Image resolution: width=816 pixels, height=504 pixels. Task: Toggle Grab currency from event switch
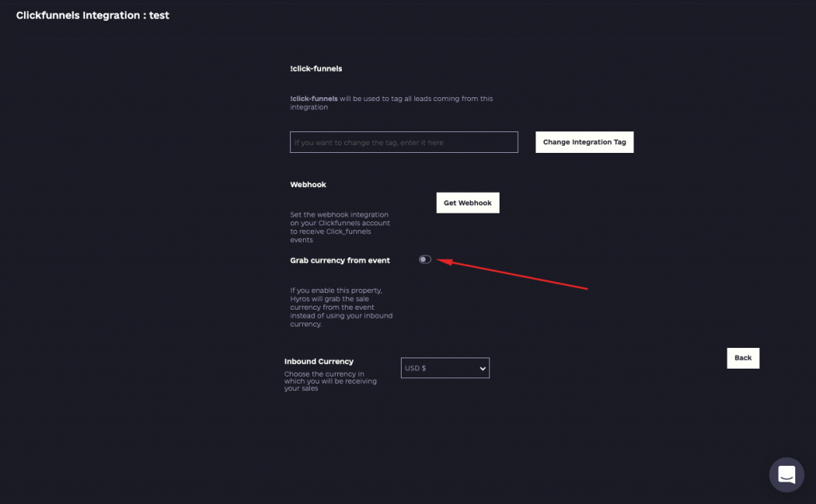click(x=425, y=260)
